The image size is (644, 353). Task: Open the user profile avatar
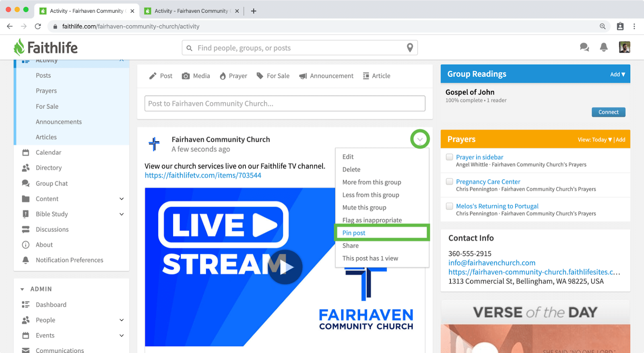(625, 47)
